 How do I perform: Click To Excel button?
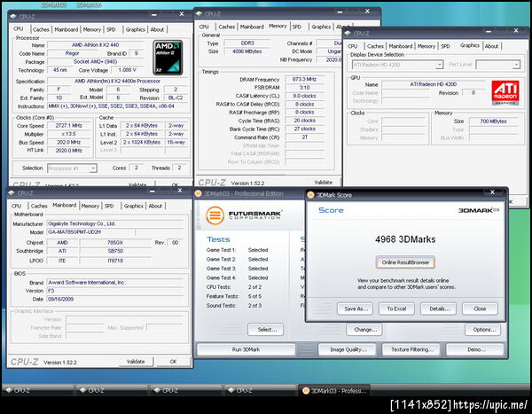[x=396, y=309]
